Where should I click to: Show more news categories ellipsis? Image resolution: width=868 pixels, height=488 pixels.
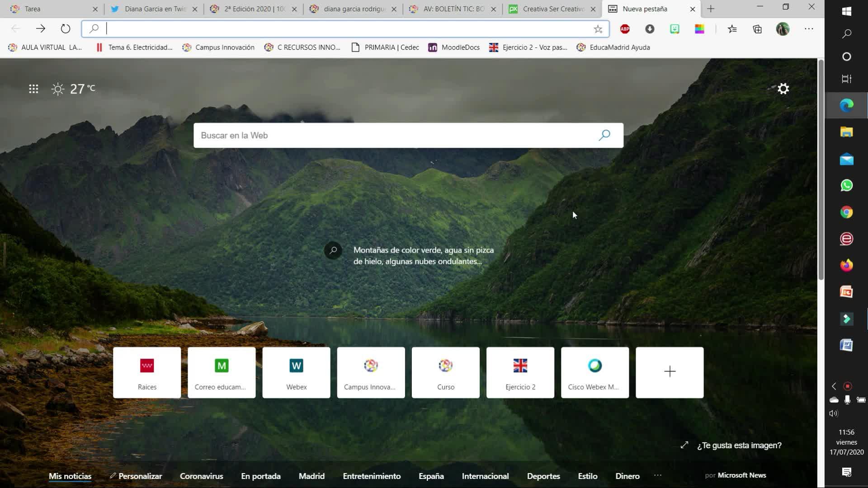coord(657,475)
